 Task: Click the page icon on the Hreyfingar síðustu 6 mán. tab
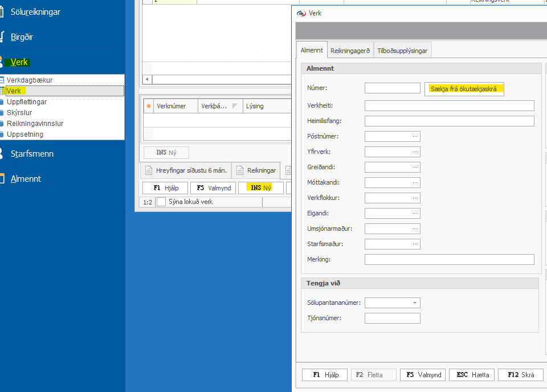click(x=149, y=170)
